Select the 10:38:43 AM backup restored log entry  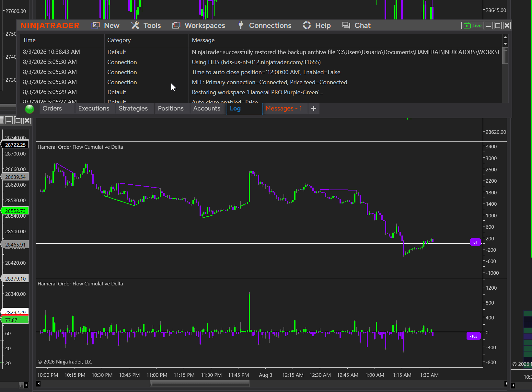tap(261, 52)
